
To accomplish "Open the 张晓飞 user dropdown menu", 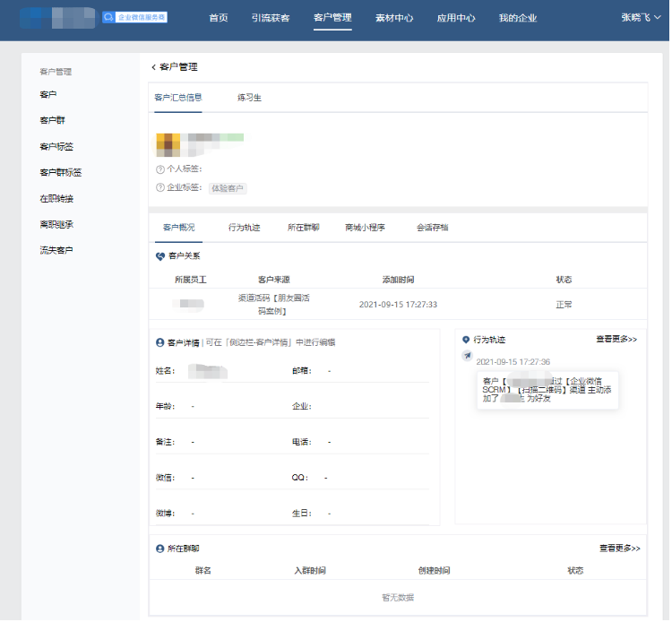I will [641, 17].
